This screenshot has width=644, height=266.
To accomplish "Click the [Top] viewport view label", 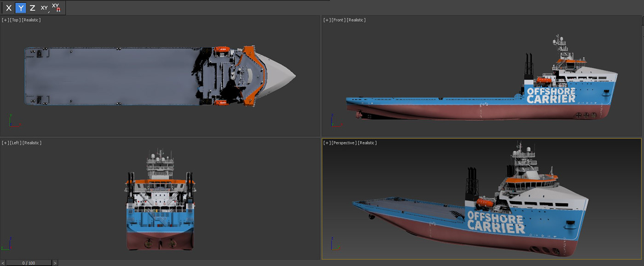I will coord(15,20).
